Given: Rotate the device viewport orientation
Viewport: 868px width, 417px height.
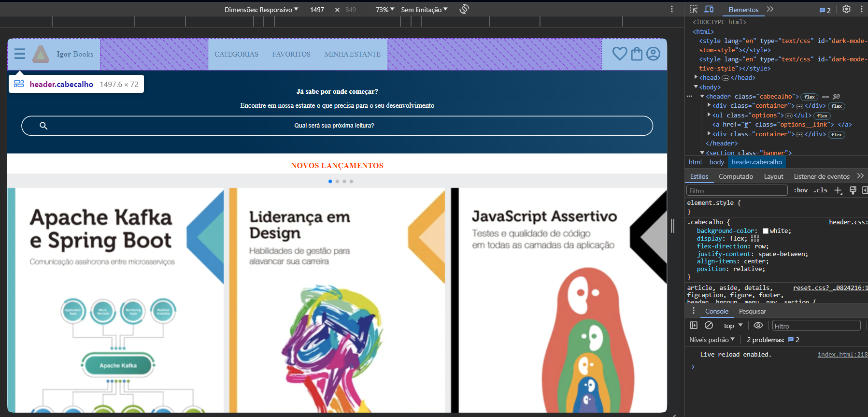Looking at the screenshot, I should click(464, 9).
